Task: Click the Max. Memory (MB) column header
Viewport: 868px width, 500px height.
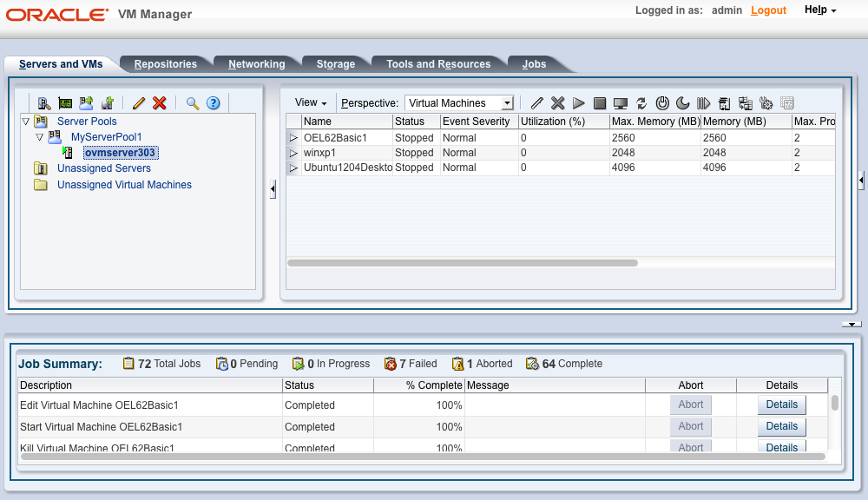Action: click(x=655, y=122)
